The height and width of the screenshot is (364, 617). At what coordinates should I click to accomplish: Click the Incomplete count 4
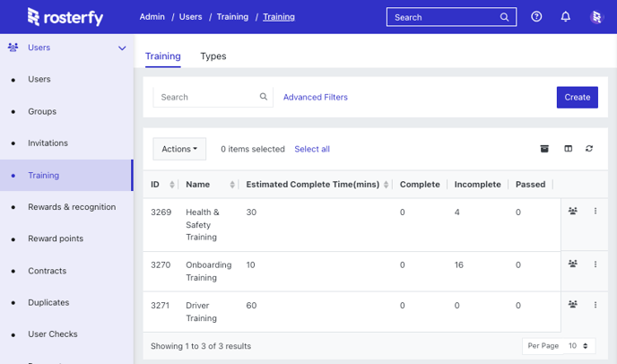coord(456,212)
